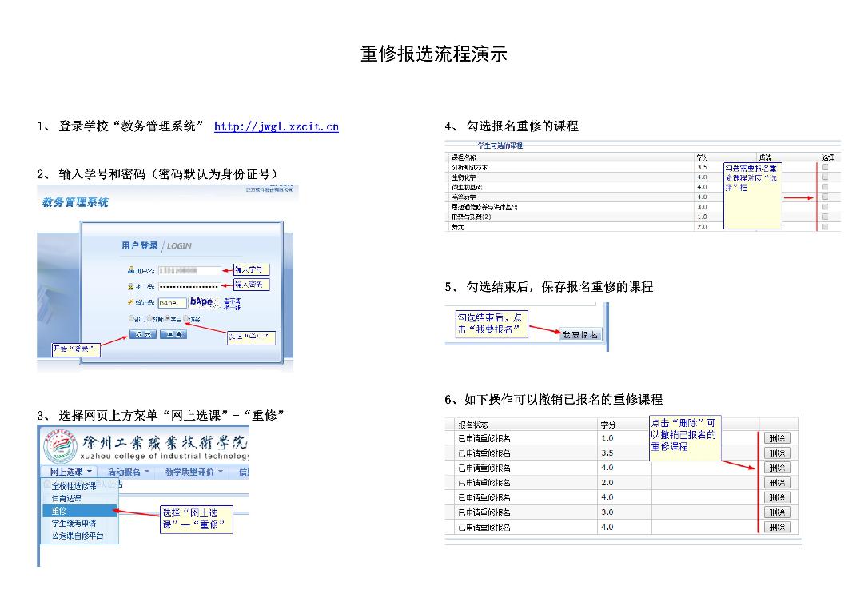Open the 教学质量评价 dropdown menu
The height and width of the screenshot is (614, 868).
193,472
